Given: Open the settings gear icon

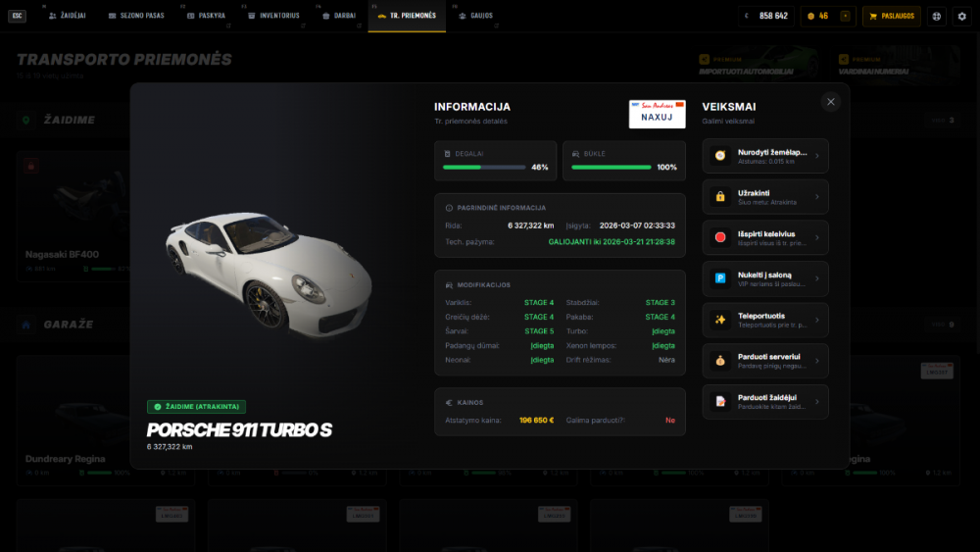Looking at the screenshot, I should point(962,17).
